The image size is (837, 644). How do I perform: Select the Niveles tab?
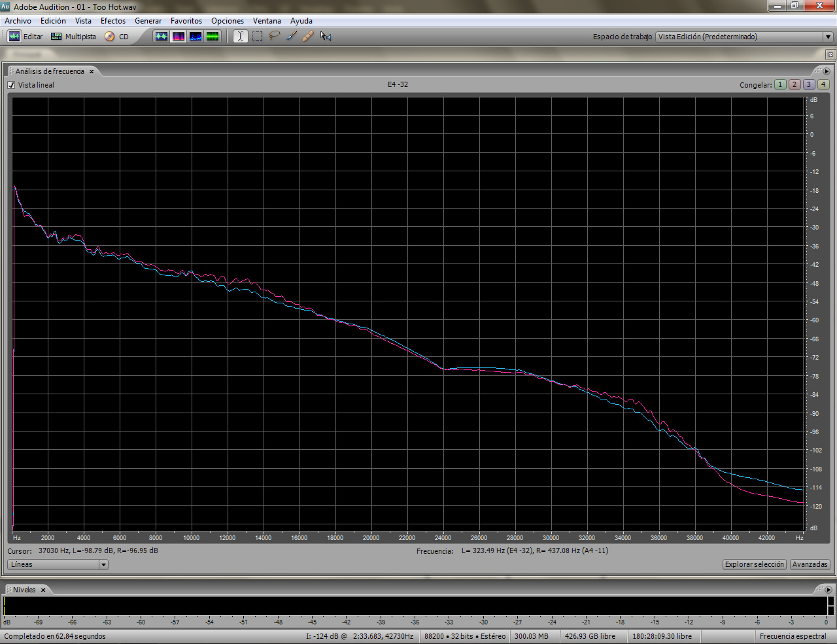[24, 590]
